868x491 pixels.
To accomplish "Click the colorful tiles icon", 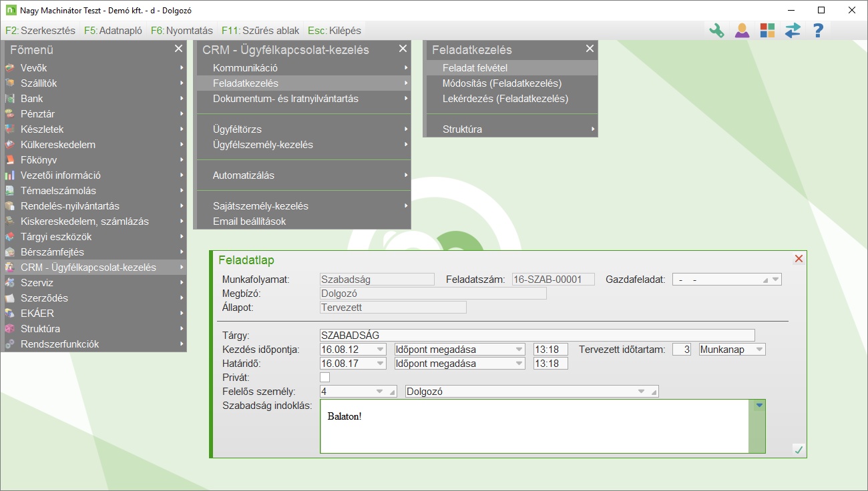I will point(767,31).
